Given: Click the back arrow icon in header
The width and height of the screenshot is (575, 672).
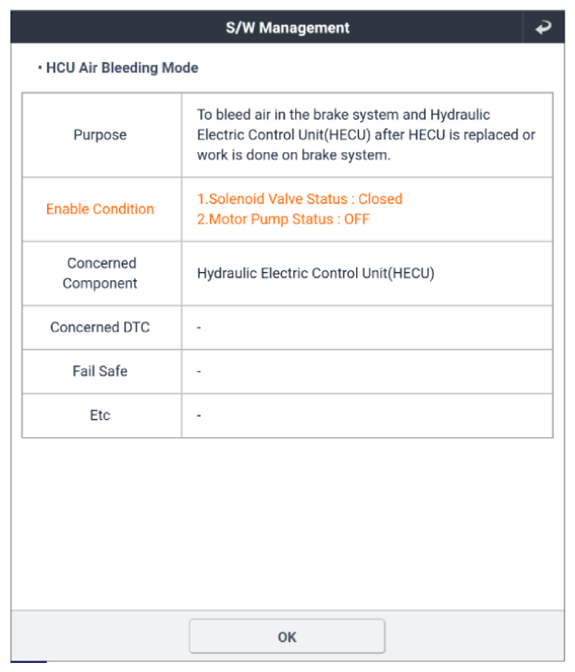Looking at the screenshot, I should 543,27.
